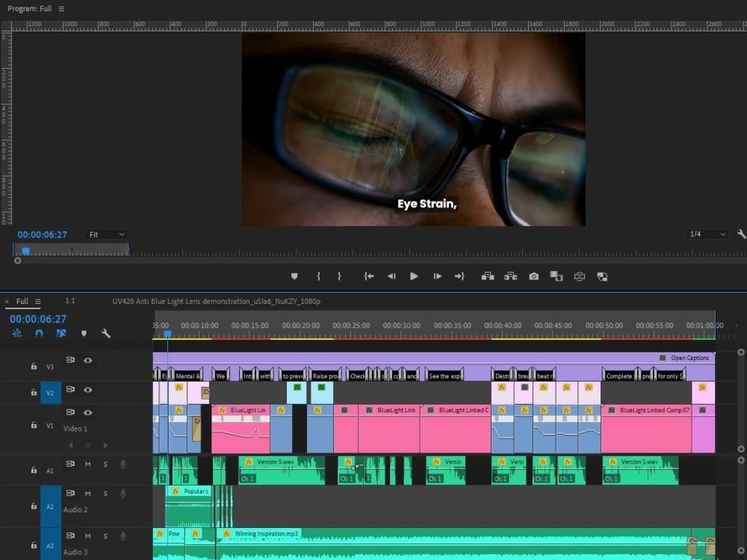Open the Full timeline panel menu
Image resolution: width=747 pixels, height=560 pixels.
click(37, 302)
